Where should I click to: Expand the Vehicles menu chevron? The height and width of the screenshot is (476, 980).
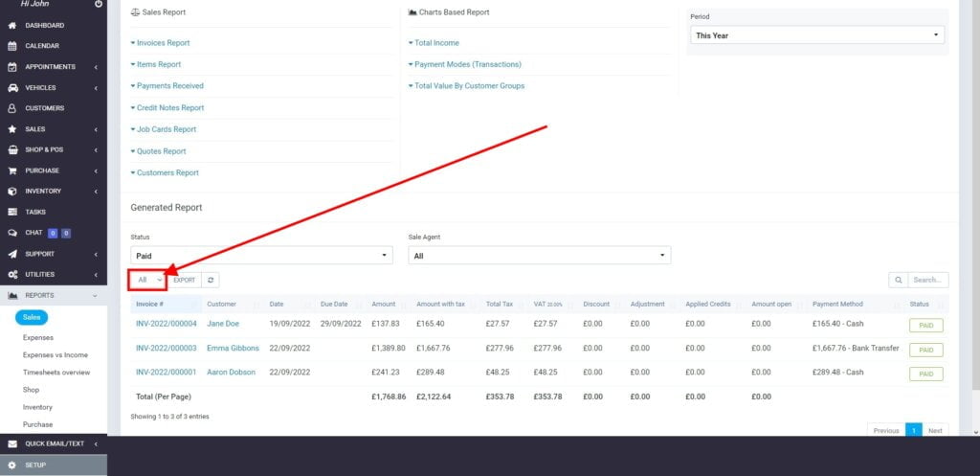point(96,88)
